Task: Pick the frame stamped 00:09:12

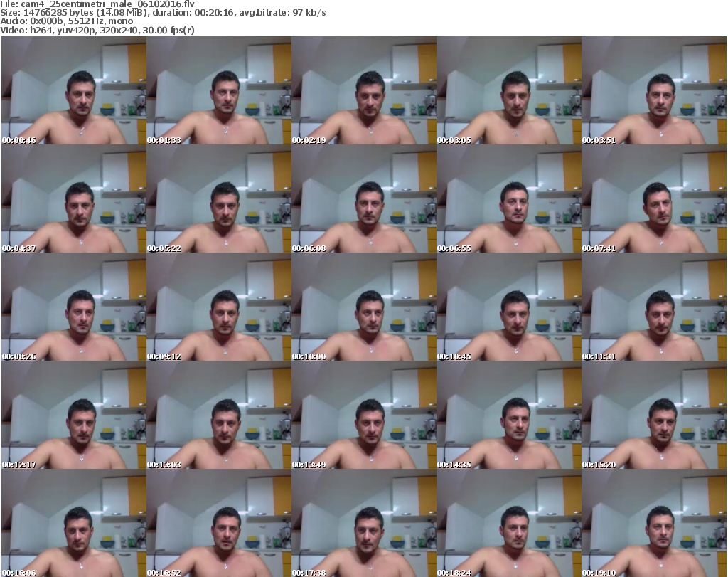Action: coord(219,307)
